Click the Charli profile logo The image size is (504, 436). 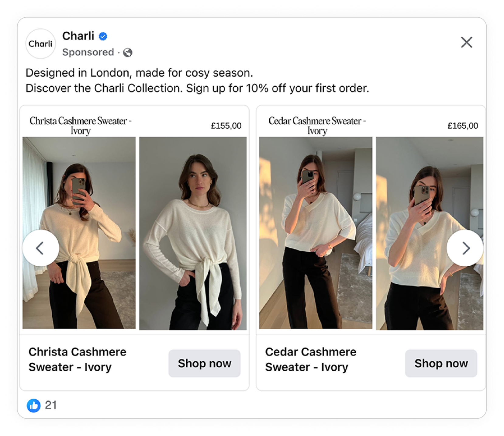40,44
